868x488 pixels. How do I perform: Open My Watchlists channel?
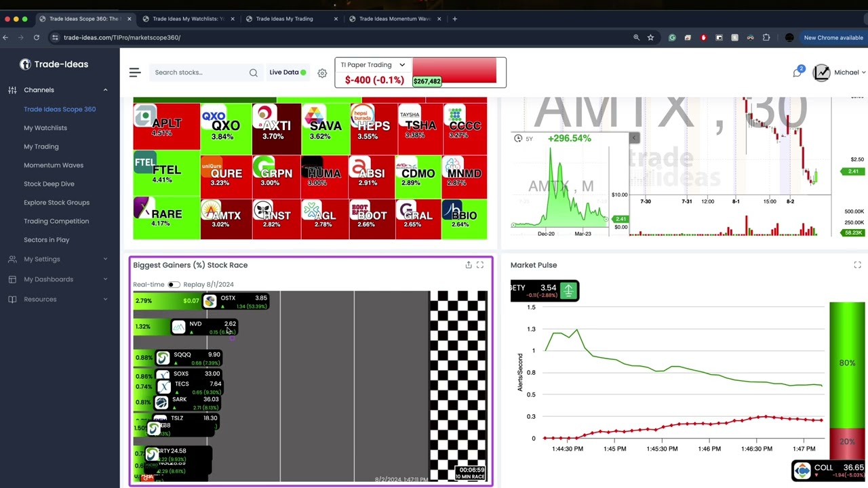(x=45, y=128)
